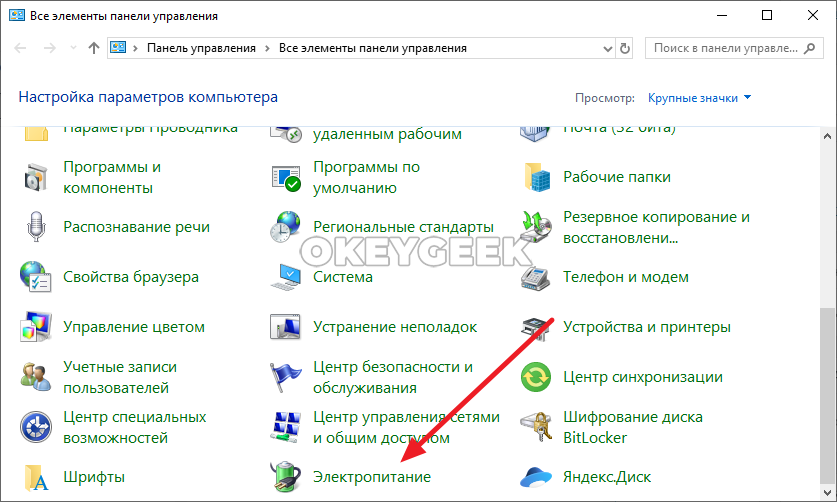Click the BitLocker drive encryption icon
Screen dimensions: 837x502
(x=536, y=427)
